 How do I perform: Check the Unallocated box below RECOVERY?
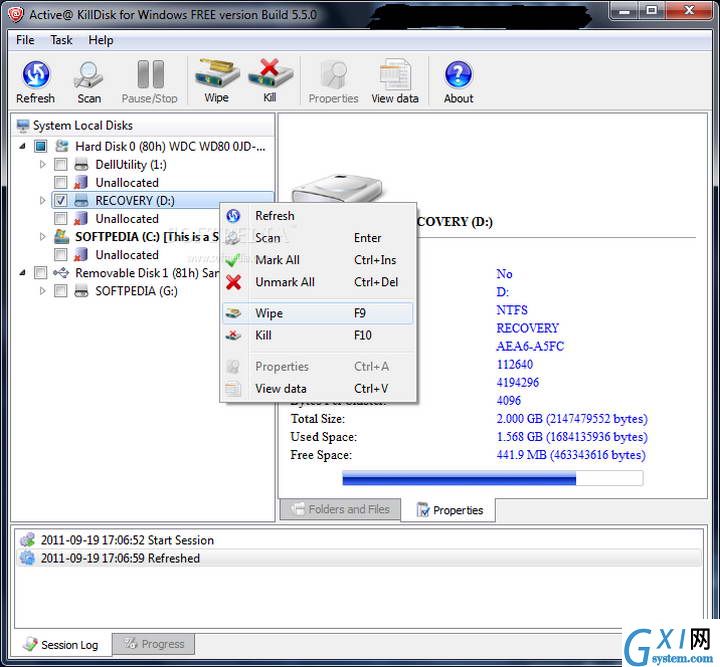(x=61, y=219)
